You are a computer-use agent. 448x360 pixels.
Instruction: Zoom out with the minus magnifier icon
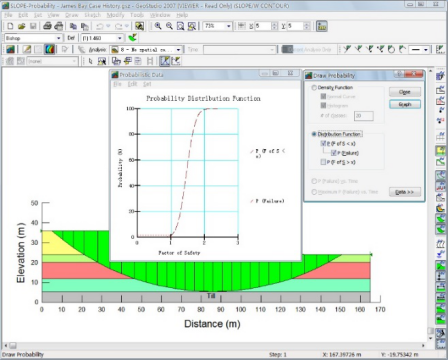[x=169, y=26]
